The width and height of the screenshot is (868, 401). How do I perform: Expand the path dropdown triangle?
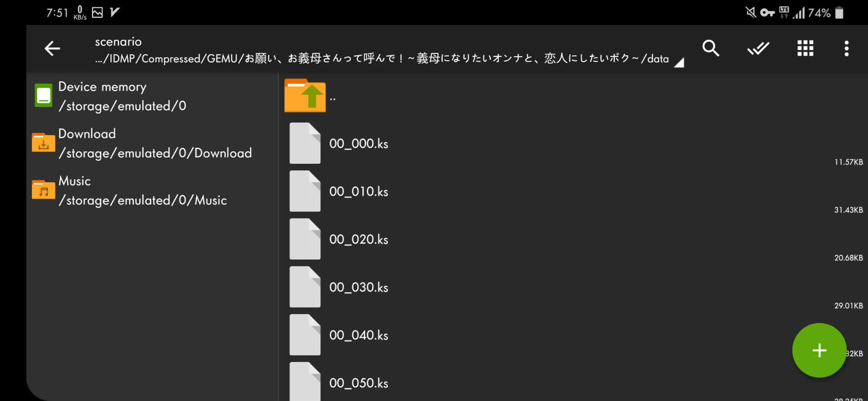point(679,63)
